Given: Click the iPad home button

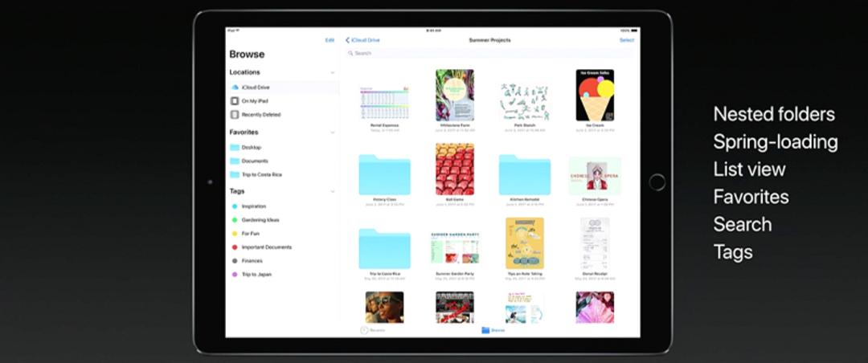Looking at the screenshot, I should (x=657, y=182).
